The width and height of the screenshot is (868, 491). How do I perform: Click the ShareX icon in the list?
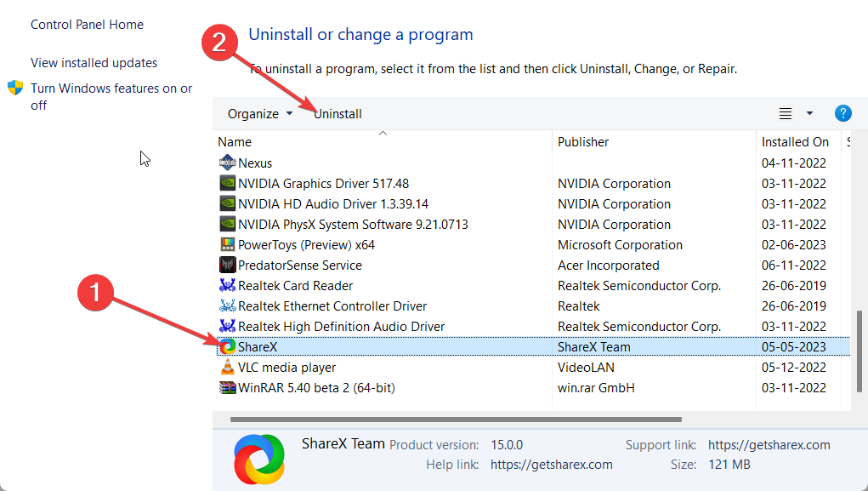point(228,347)
